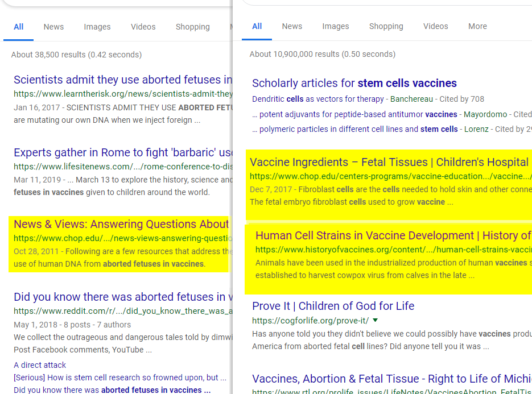Click 'News & Views: Answering Questions About' result

[121, 224]
